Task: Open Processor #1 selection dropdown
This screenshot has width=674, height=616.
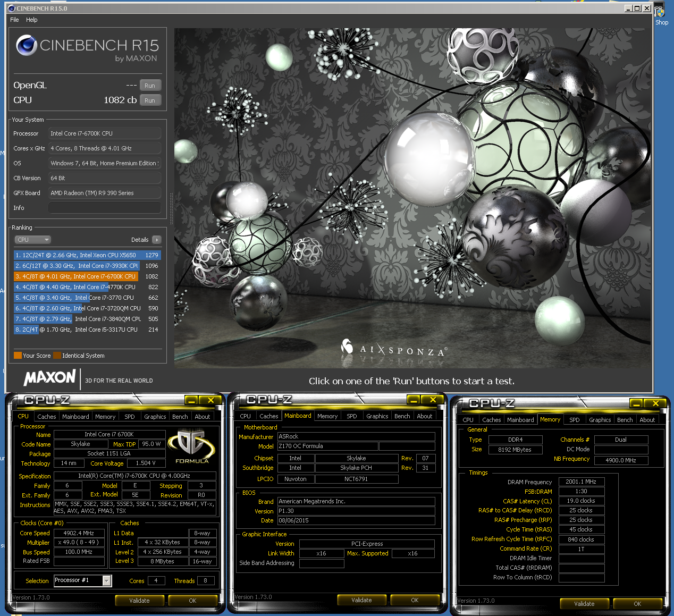Action: click(x=107, y=581)
